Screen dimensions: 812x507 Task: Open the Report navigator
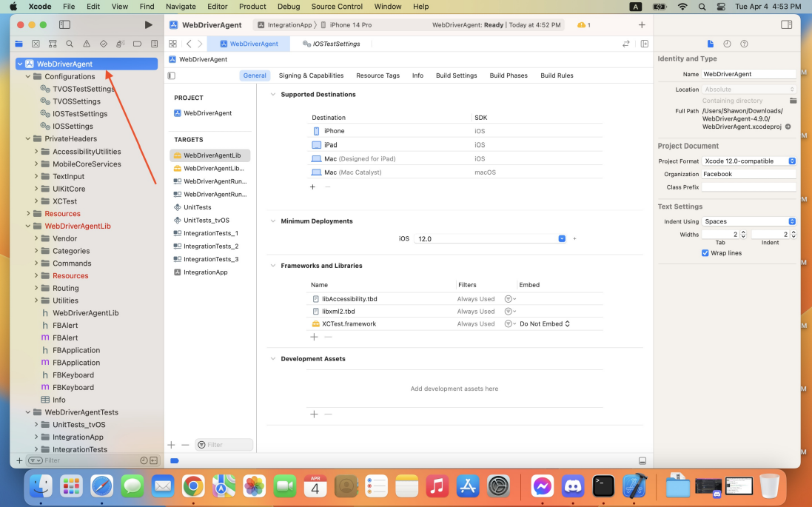click(x=154, y=44)
